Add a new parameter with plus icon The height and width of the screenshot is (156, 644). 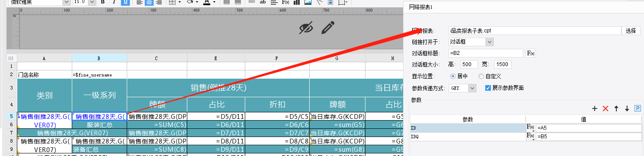click(595, 108)
